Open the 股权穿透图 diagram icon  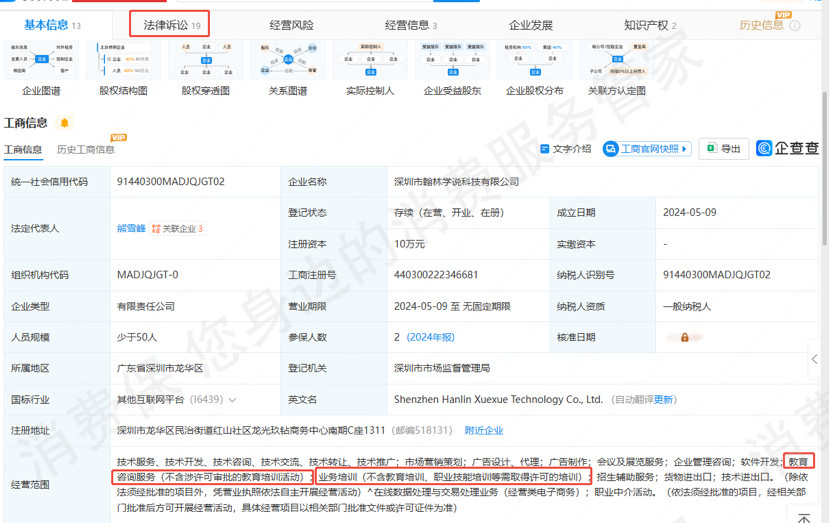click(206, 60)
